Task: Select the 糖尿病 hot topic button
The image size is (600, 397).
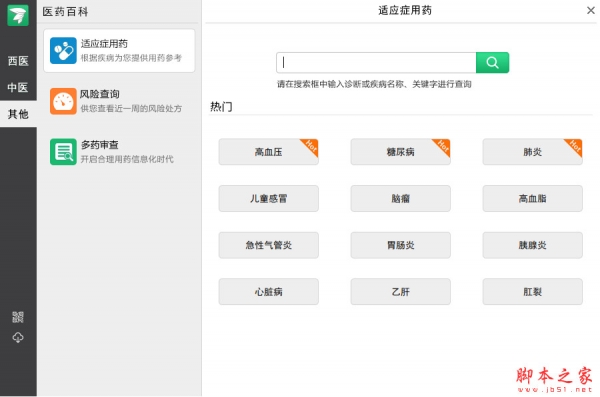Action: [400, 152]
